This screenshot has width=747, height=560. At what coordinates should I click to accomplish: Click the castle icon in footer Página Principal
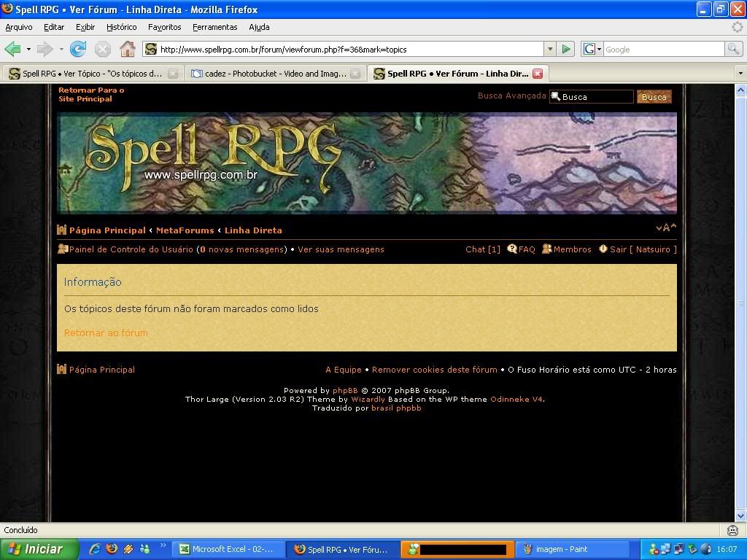61,369
